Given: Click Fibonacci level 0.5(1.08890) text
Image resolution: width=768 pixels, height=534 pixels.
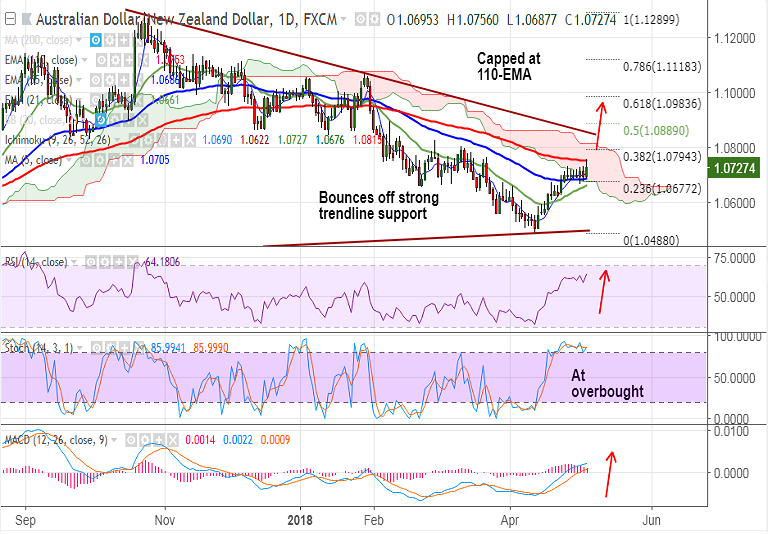Looking at the screenshot, I should pyautogui.click(x=656, y=131).
